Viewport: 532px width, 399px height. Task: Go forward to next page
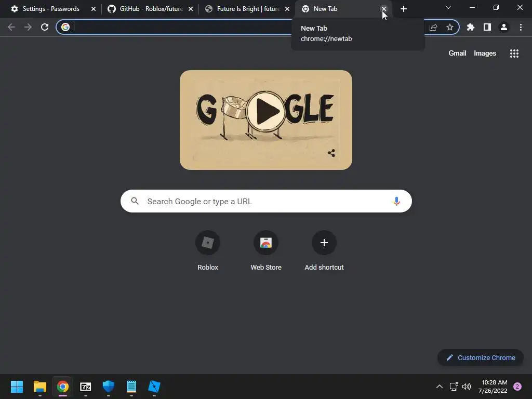pos(28,27)
